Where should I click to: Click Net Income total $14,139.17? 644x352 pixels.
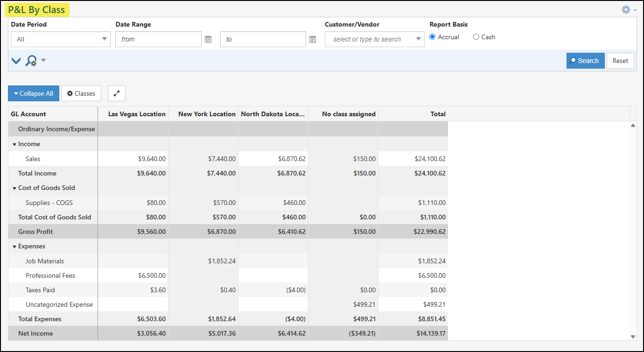click(431, 333)
